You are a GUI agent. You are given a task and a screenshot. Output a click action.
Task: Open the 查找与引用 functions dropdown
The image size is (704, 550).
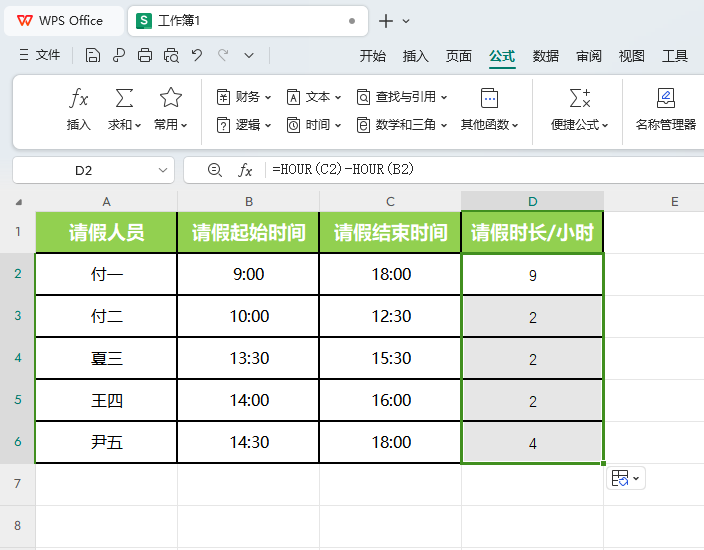[402, 97]
